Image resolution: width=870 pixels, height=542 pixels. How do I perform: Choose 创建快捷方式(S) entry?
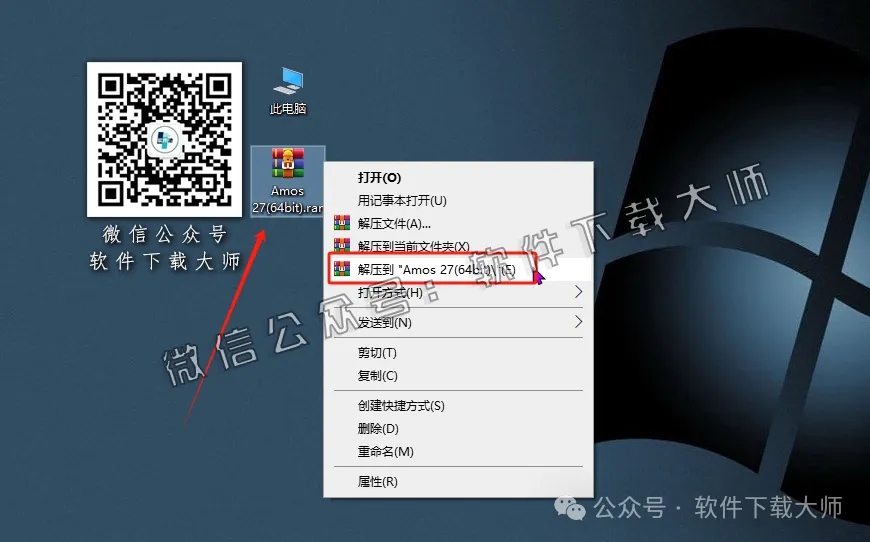[458, 406]
